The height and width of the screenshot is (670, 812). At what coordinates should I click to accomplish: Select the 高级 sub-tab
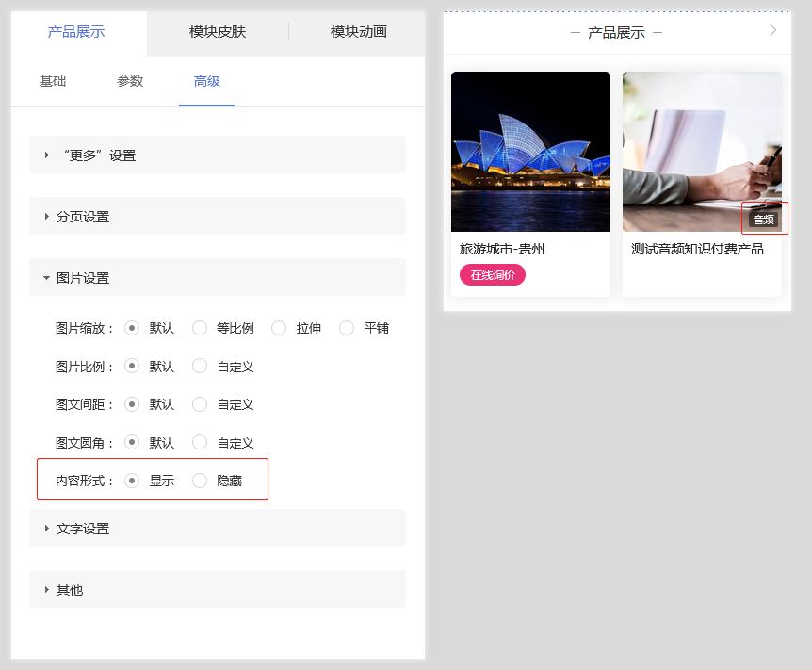coord(207,81)
